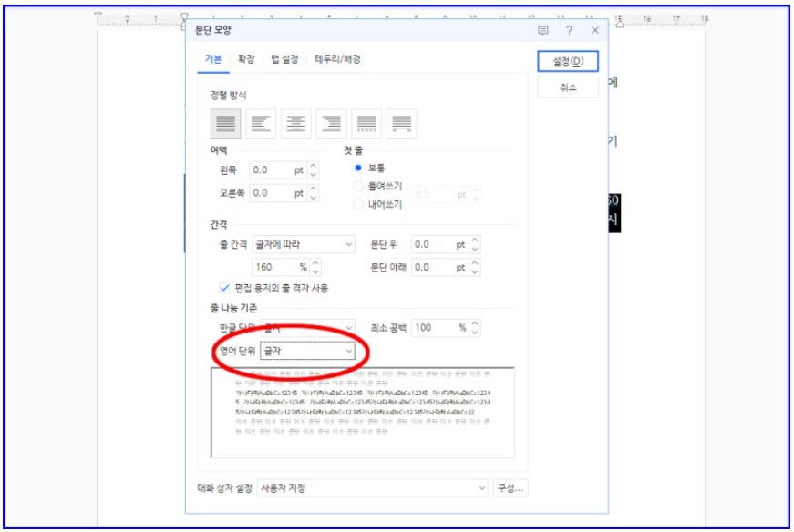
Task: Increase line spacing percent with up arrow
Action: pos(316,262)
